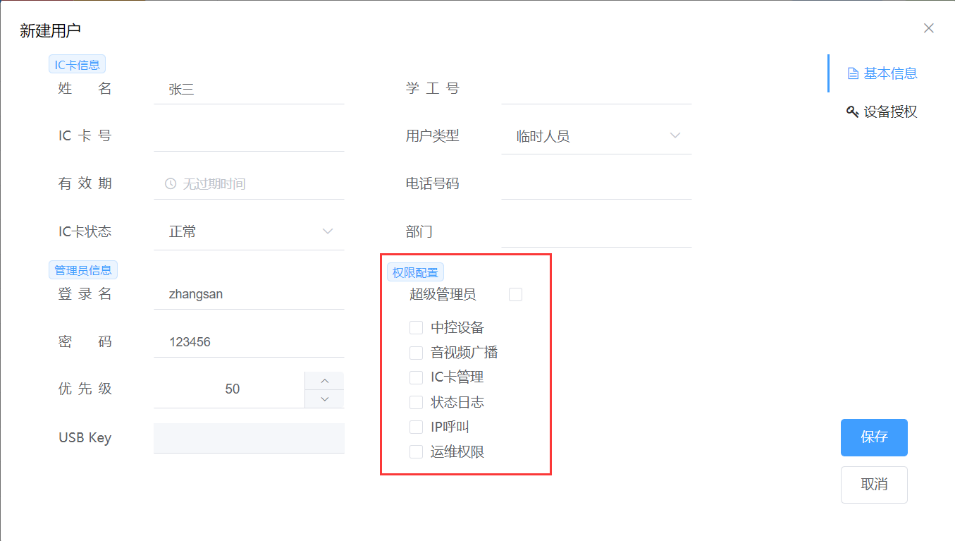Select the 运维权限 checkbox
Viewport: 955px width, 541px height.
point(416,452)
